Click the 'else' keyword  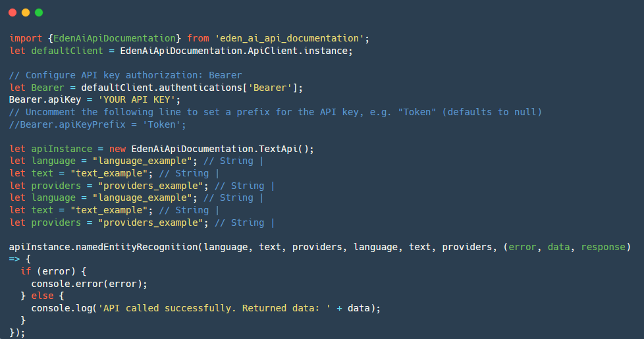42,296
